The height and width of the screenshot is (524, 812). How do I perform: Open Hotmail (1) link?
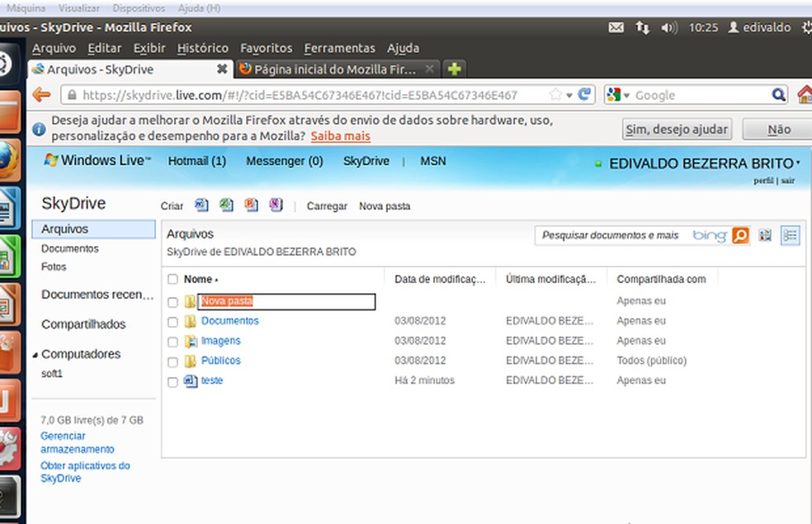point(196,161)
